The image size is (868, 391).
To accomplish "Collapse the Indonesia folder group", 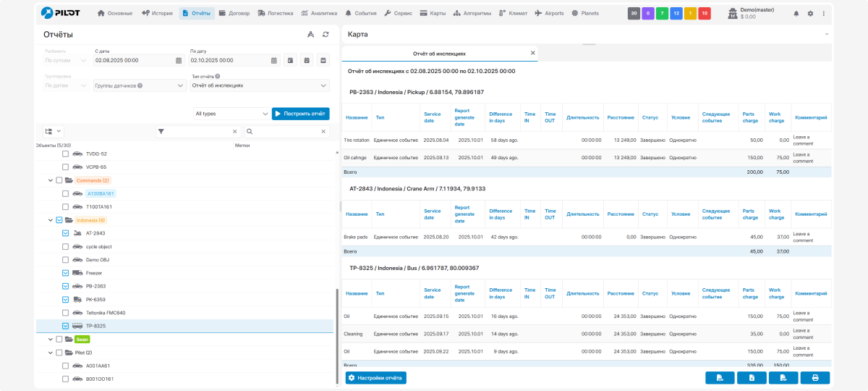I will 51,220.
